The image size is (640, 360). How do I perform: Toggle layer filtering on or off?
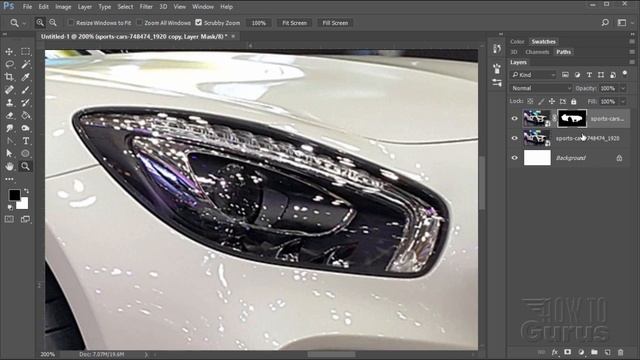624,73
